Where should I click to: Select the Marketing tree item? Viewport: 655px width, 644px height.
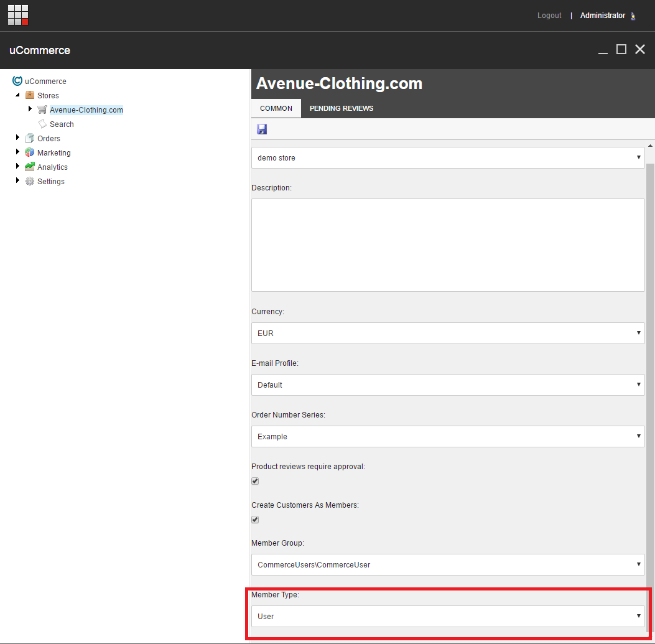pos(54,153)
